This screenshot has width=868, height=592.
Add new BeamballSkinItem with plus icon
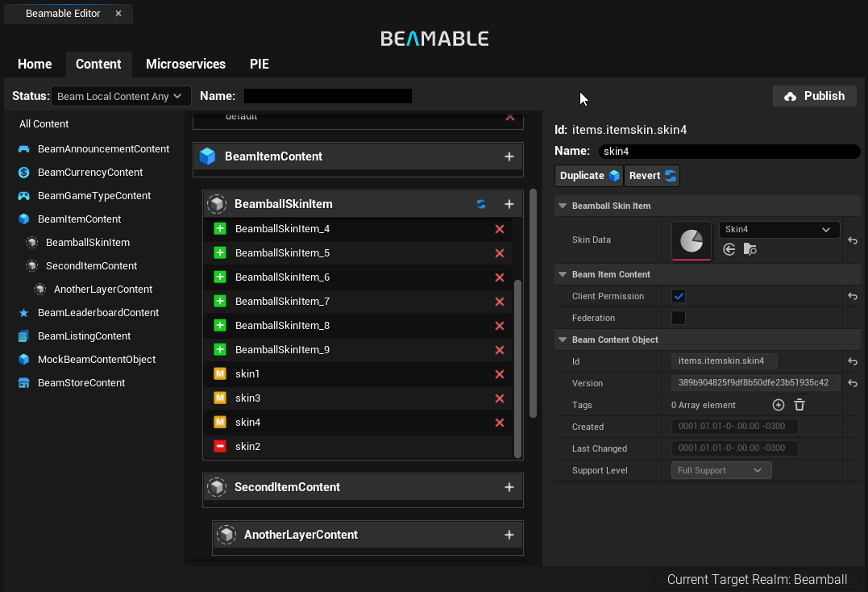(509, 204)
